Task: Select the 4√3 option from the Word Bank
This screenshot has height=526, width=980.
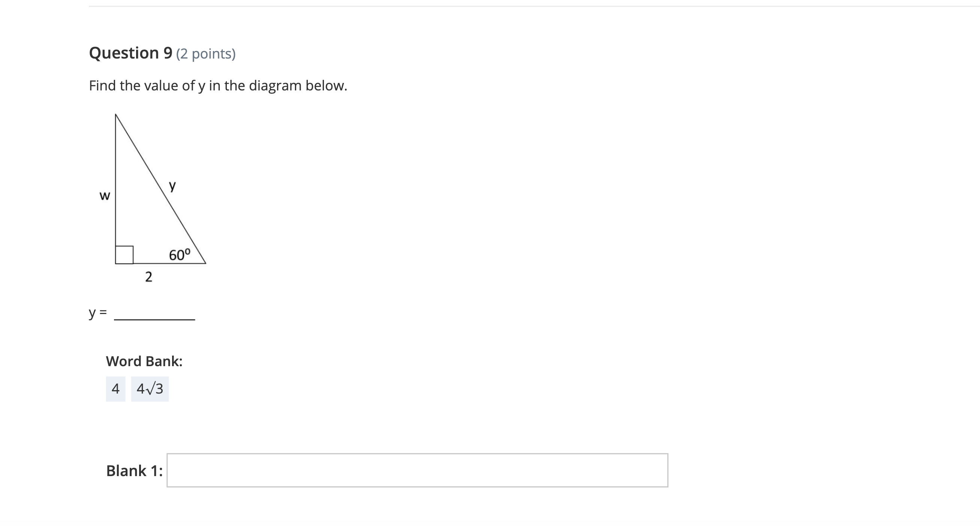Action: (x=150, y=389)
